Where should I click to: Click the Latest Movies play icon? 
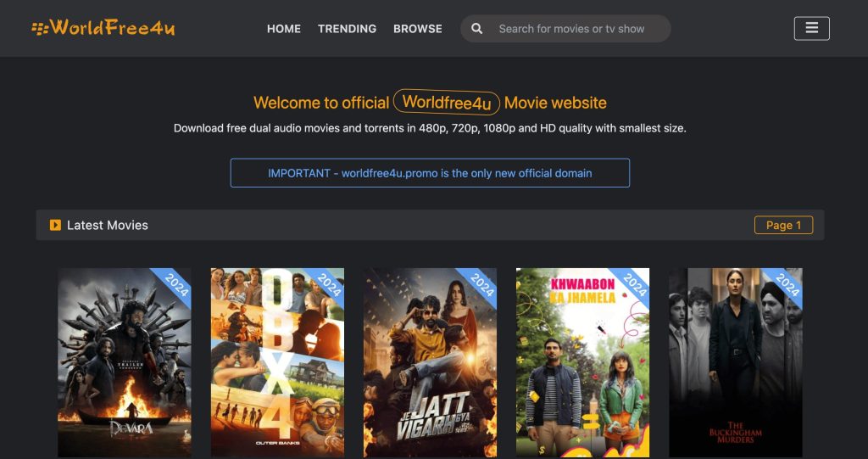(55, 225)
